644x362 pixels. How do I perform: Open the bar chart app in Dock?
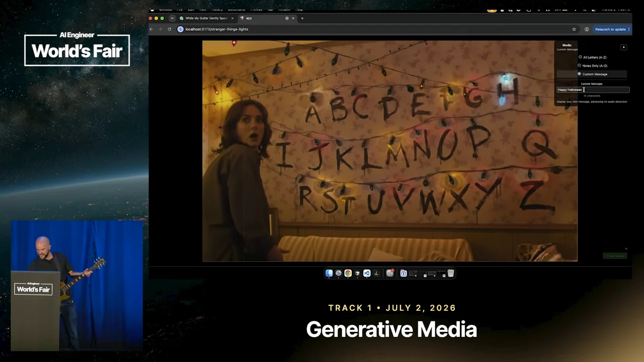click(376, 273)
